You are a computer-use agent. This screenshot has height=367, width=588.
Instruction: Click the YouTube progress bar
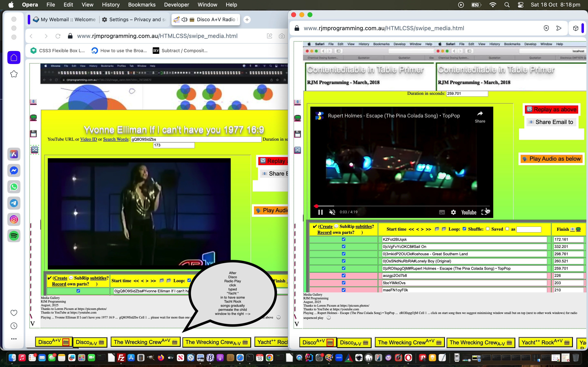(x=401, y=206)
